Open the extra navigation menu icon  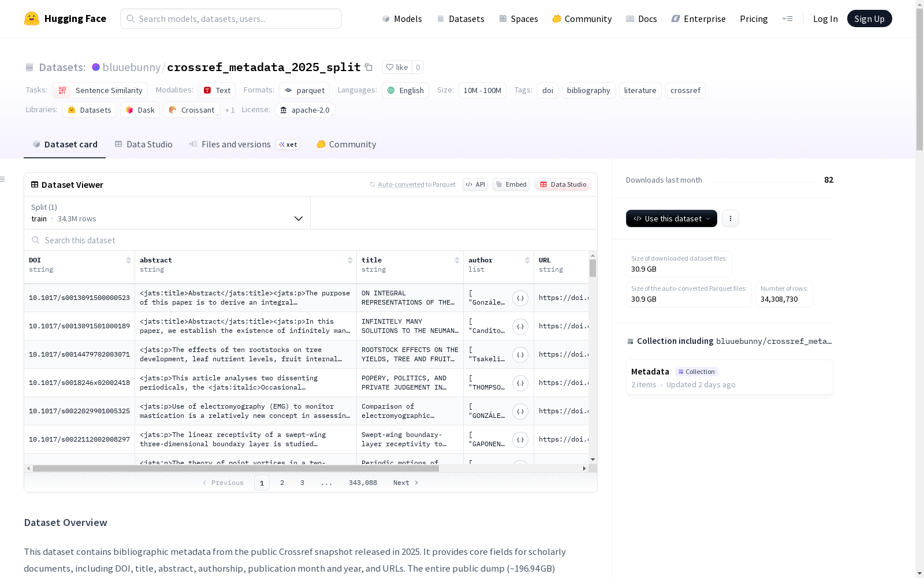coord(787,18)
